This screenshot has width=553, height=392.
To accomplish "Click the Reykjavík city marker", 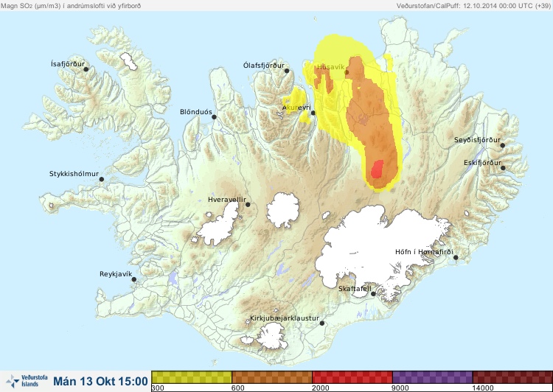I will coord(134,279).
